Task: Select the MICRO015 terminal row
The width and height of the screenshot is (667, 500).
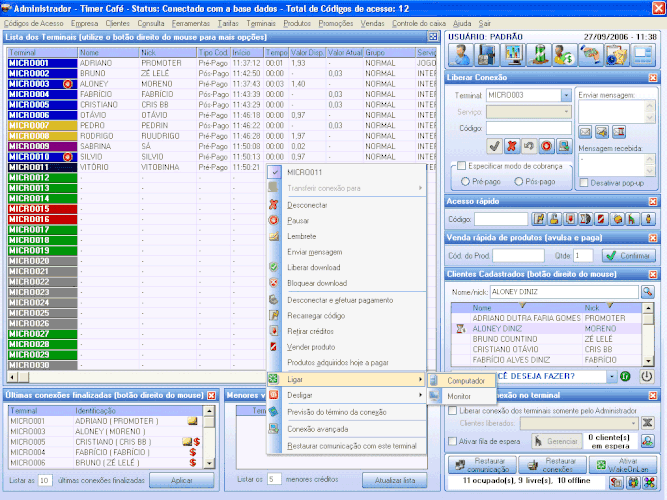Action: 42,209
